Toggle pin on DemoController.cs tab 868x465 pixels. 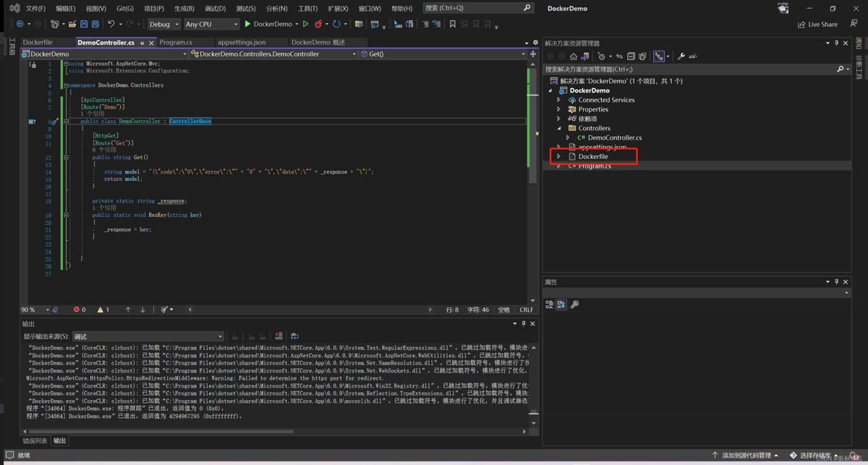140,43
